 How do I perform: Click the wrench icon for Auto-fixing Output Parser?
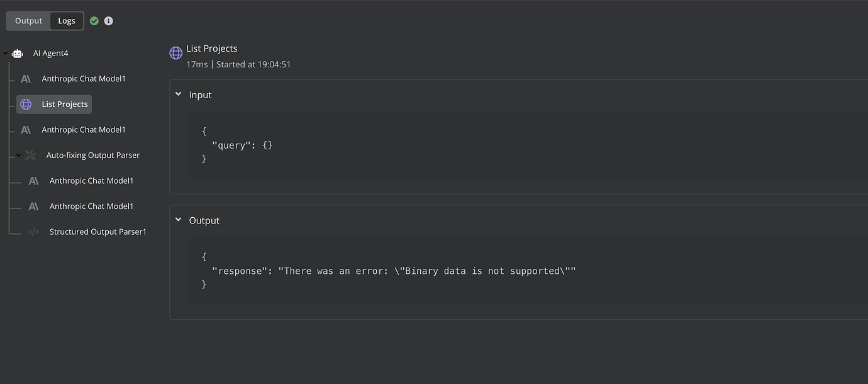30,155
